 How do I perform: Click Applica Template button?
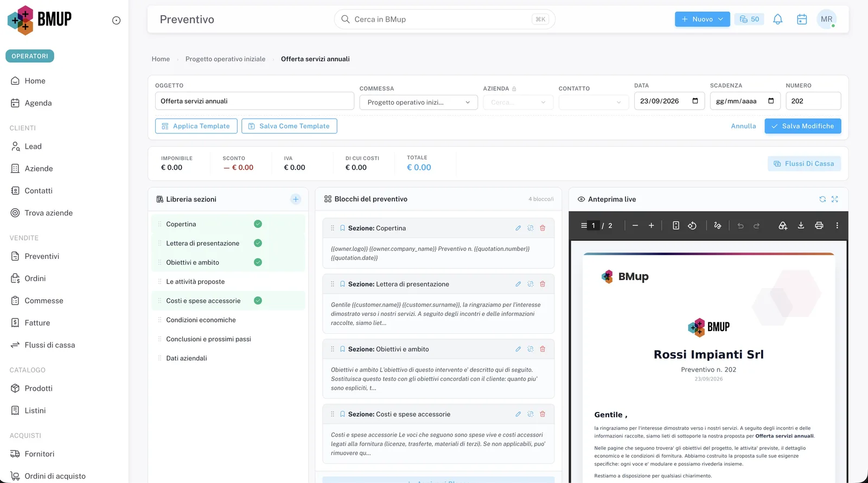tap(196, 126)
